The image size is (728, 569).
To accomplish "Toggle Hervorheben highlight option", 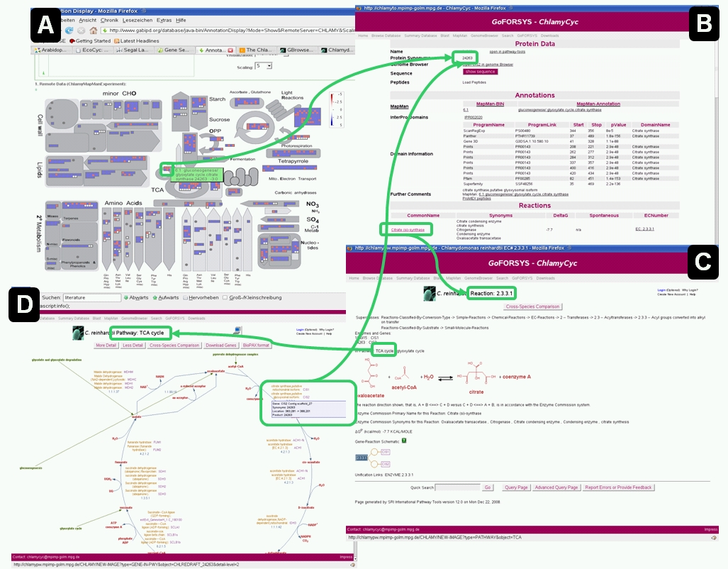I will coord(201,297).
